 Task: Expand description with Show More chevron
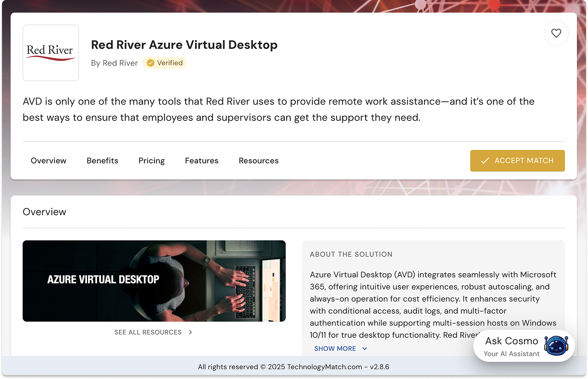coord(365,349)
